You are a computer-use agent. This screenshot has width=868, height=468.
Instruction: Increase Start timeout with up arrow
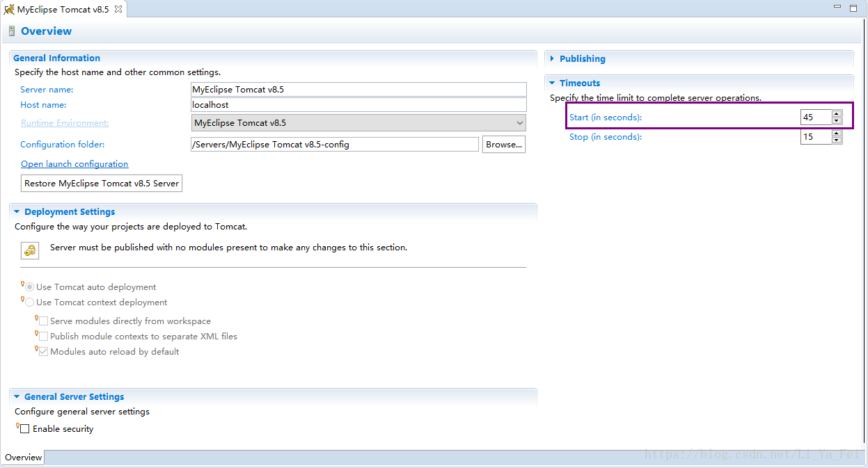click(837, 114)
